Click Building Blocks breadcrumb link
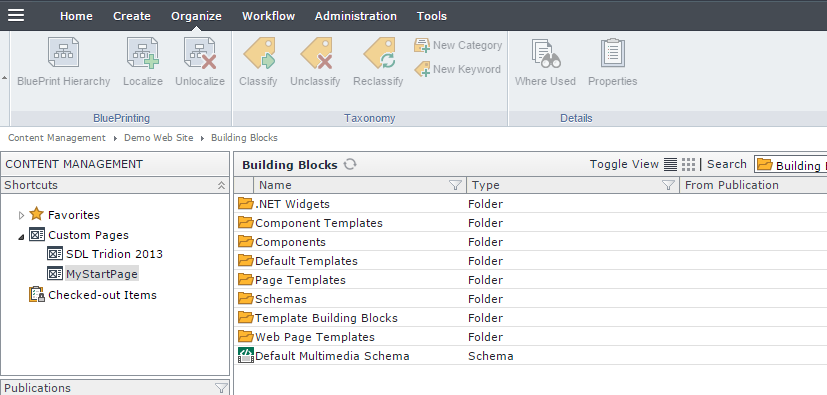Viewport: 827px width, 395px height. tap(244, 138)
